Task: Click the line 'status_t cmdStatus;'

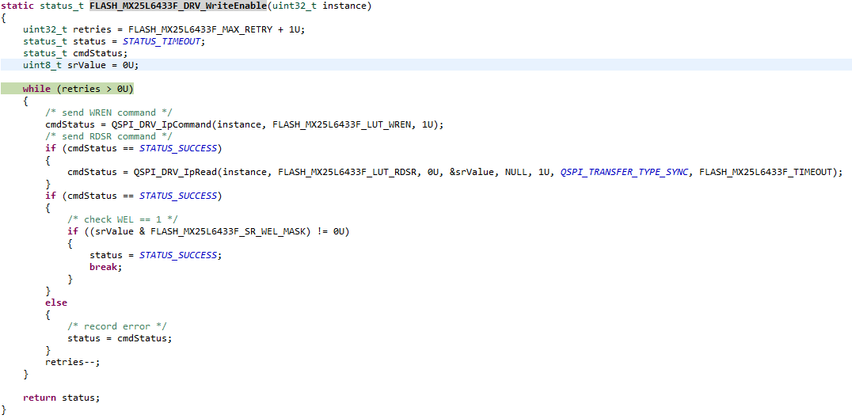Action: click(x=75, y=53)
